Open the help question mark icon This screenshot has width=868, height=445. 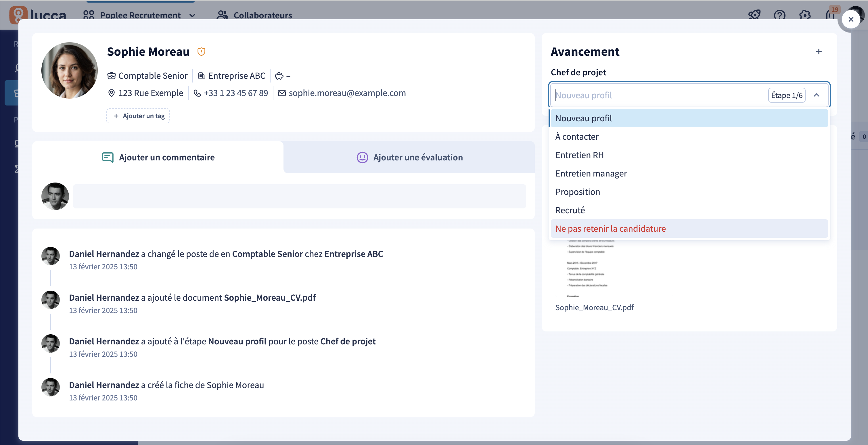tap(779, 15)
